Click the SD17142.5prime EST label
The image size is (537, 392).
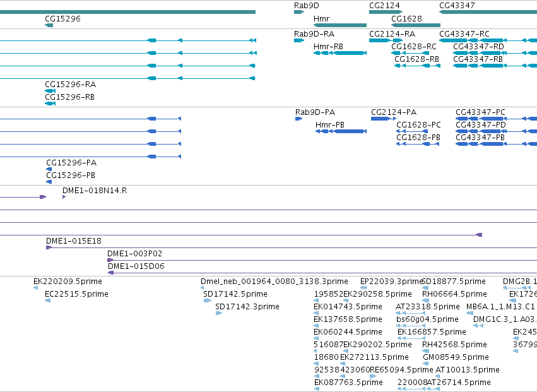tap(235, 294)
